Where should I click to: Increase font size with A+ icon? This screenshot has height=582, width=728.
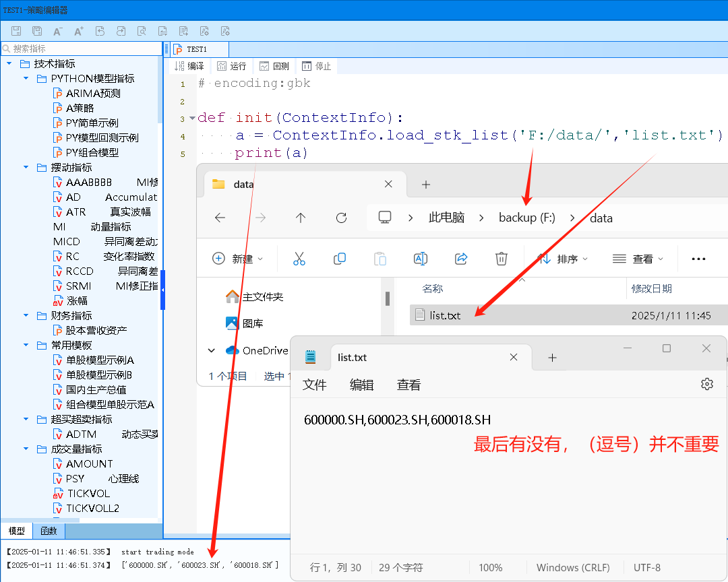coord(79,31)
